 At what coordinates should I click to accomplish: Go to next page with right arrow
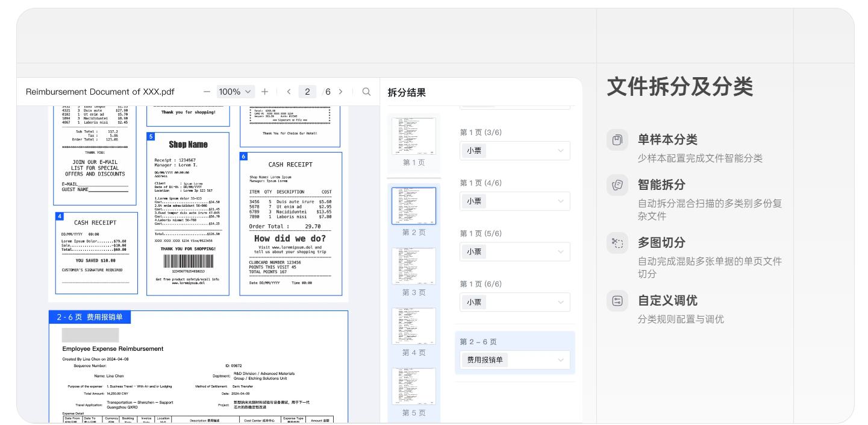coord(340,91)
